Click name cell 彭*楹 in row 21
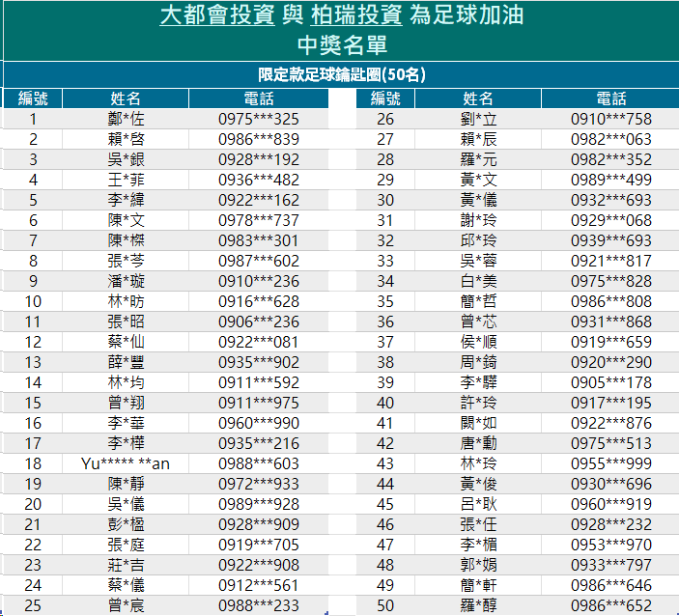This screenshot has height=616, width=679. point(126,524)
